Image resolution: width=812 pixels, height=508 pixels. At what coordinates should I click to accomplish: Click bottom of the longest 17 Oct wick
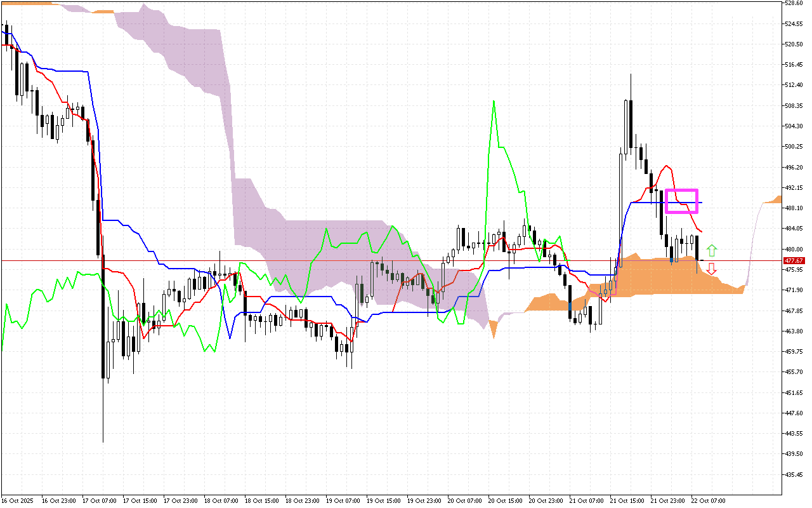[103, 441]
